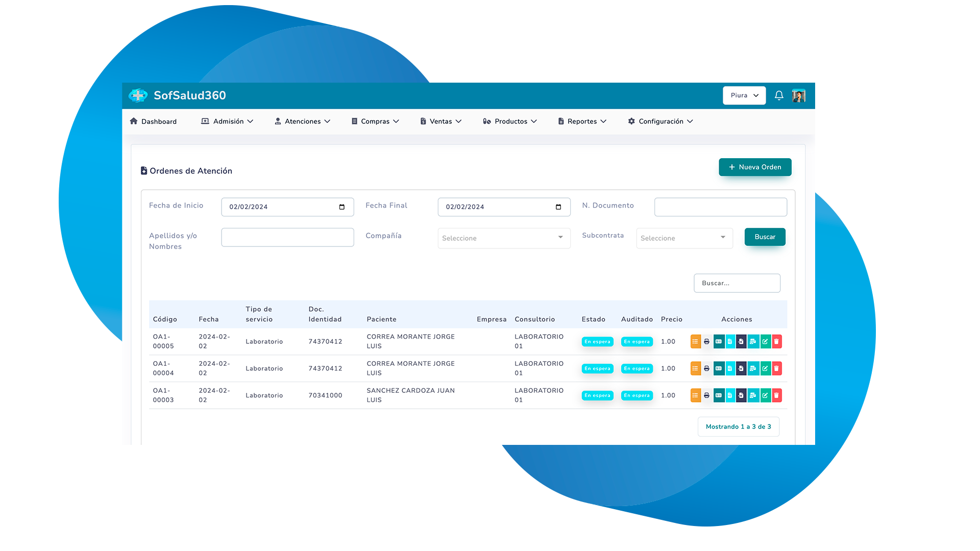980x551 pixels.
Task: Click the Nueva Orden button
Action: click(755, 167)
